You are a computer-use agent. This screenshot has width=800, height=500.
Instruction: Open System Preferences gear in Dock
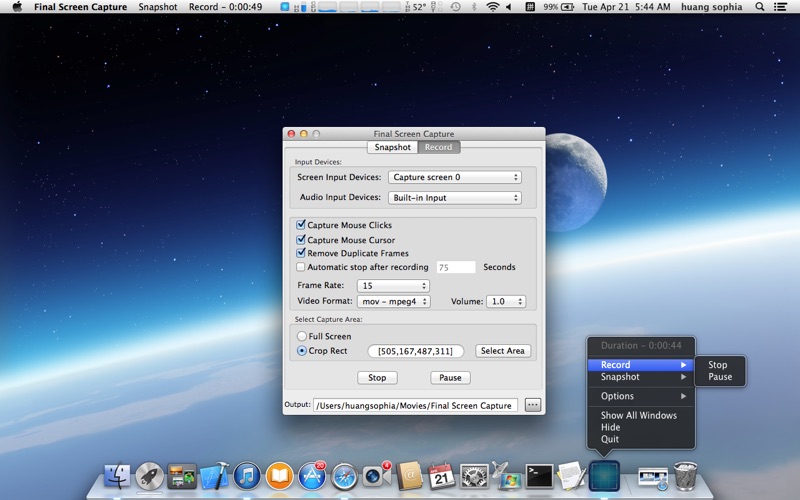[x=474, y=476]
